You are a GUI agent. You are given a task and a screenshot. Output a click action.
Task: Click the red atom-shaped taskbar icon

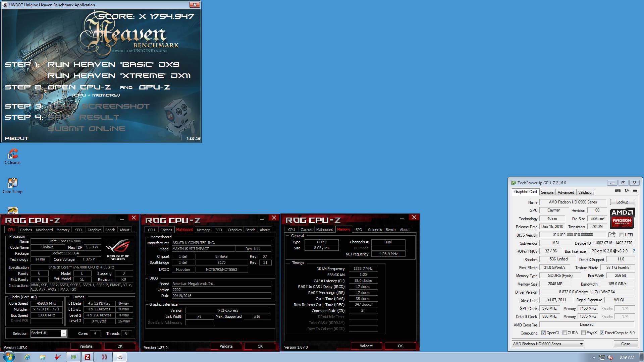coord(104,357)
